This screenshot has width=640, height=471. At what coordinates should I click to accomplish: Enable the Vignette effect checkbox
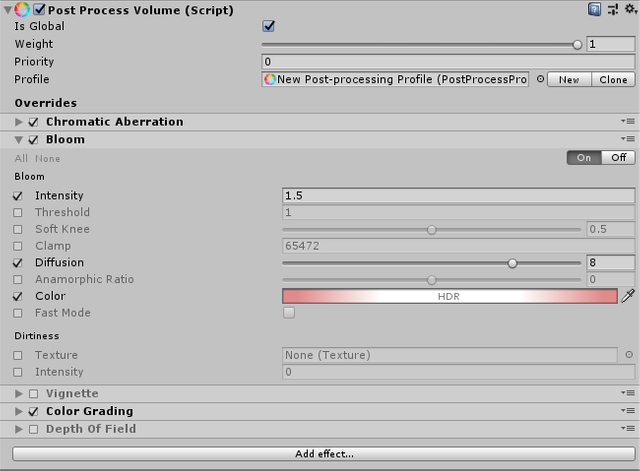pyautogui.click(x=34, y=394)
